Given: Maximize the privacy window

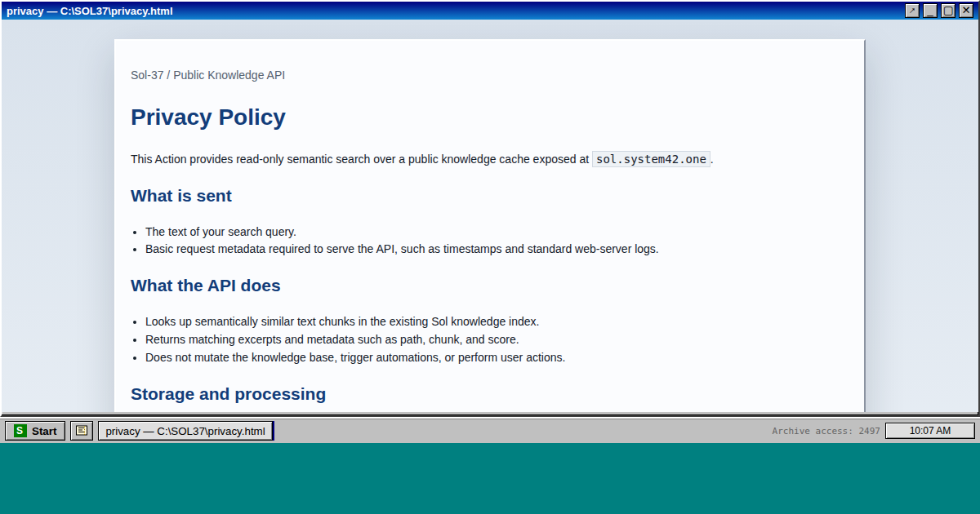Looking at the screenshot, I should [x=948, y=11].
